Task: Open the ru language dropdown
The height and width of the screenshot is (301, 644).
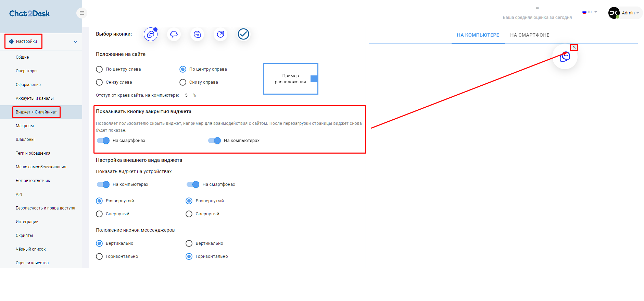Action: click(590, 12)
